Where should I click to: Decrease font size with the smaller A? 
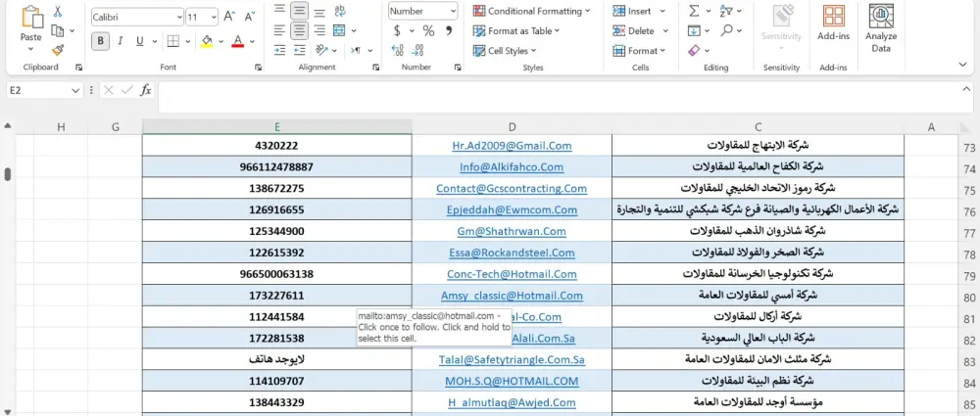pos(249,17)
